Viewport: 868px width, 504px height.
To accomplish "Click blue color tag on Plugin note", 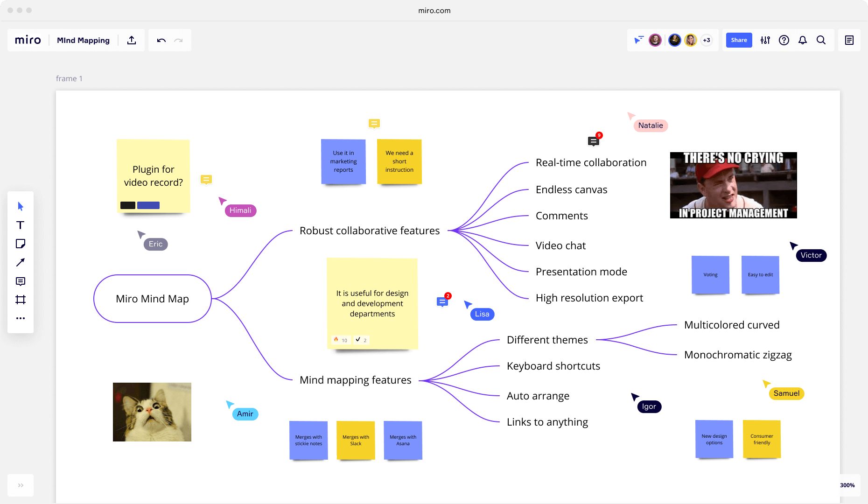I will click(148, 205).
